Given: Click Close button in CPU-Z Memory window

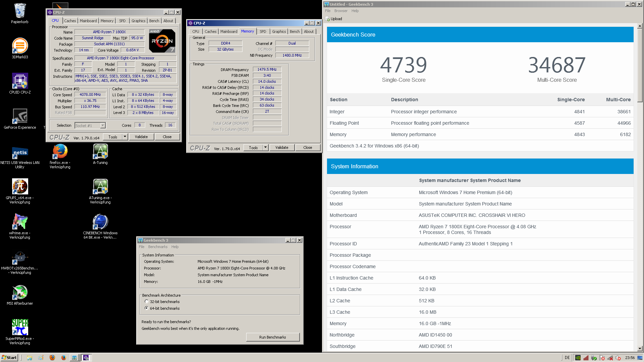Looking at the screenshot, I should [x=308, y=147].
